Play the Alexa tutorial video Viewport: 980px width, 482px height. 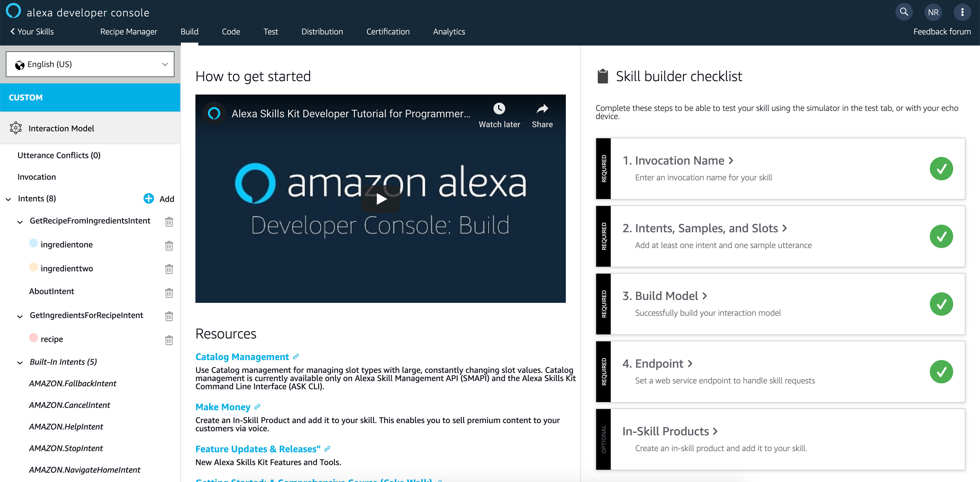[x=381, y=199]
